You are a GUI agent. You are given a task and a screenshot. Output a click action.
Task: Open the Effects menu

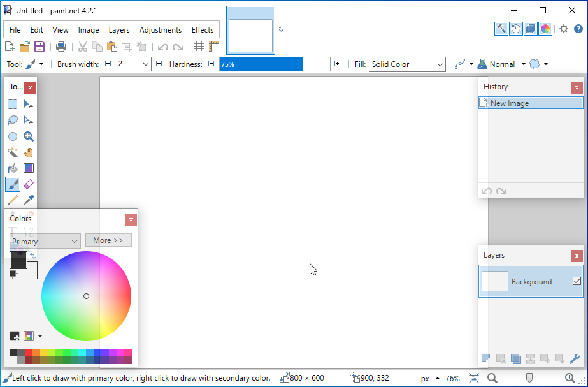click(x=203, y=30)
